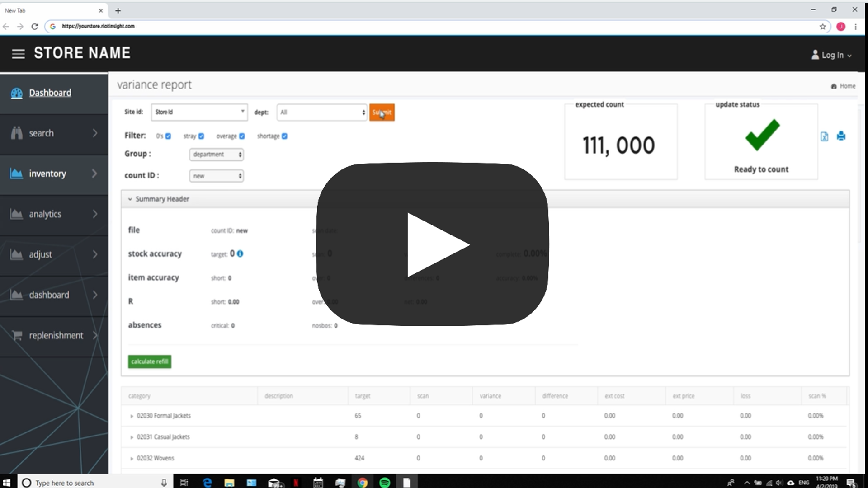
Task: Collapse the Summary Header section
Action: pos(130,199)
